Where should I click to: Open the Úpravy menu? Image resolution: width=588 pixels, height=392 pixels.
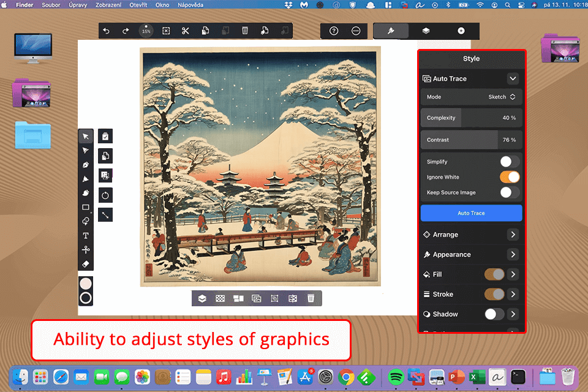coord(78,5)
